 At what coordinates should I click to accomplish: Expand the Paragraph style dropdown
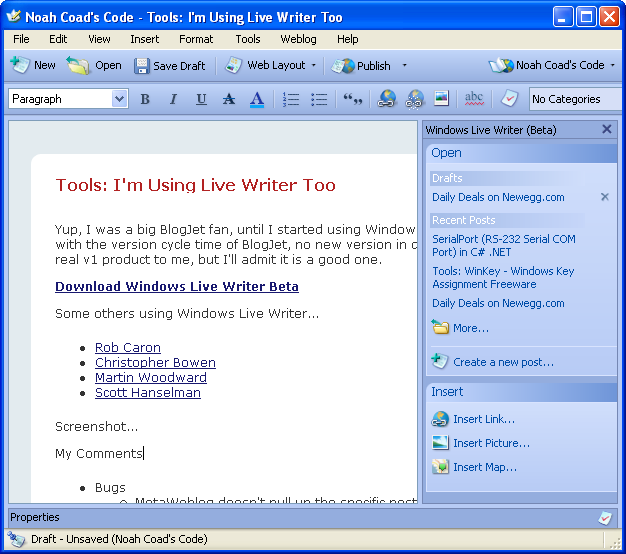pyautogui.click(x=120, y=99)
